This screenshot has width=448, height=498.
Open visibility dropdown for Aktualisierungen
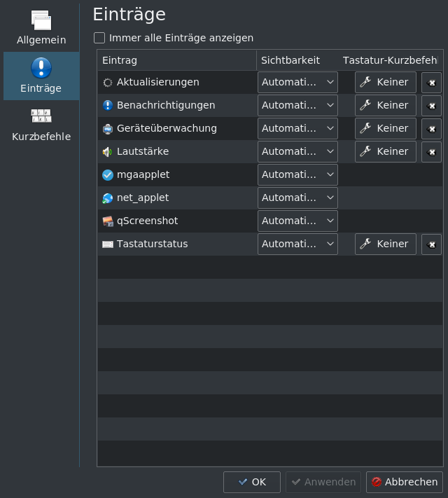tap(297, 82)
